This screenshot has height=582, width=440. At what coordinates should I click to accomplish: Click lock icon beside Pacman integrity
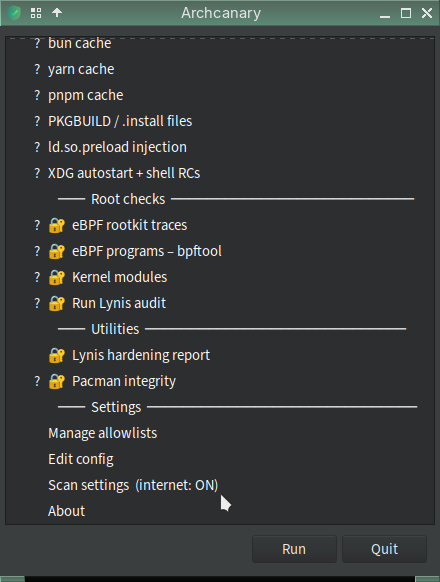click(57, 381)
